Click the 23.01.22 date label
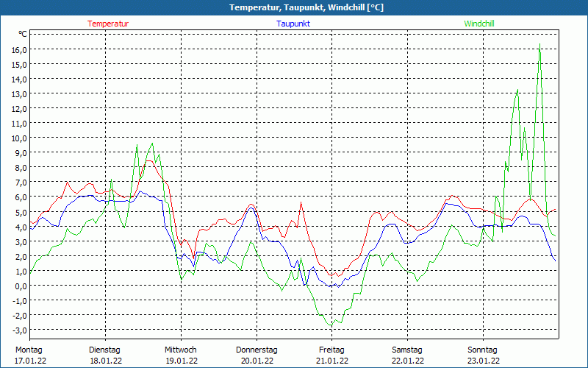Image resolution: width=588 pixels, height=368 pixels. coord(484,361)
